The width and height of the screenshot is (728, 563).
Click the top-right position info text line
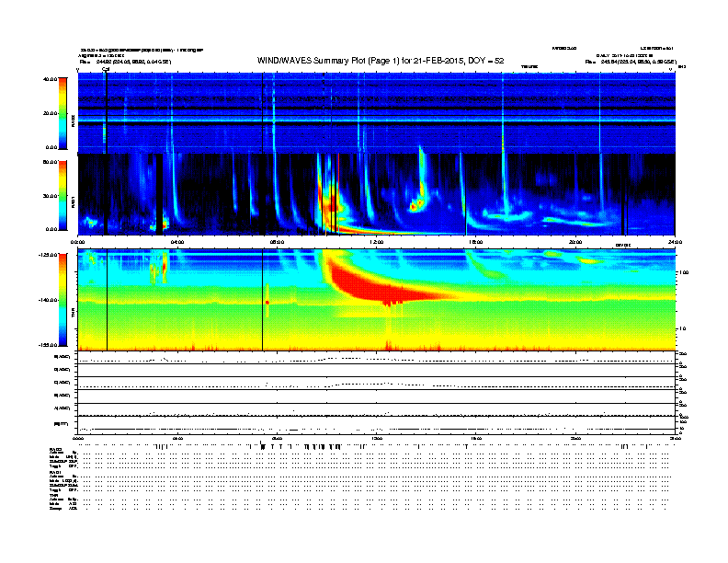(x=631, y=62)
